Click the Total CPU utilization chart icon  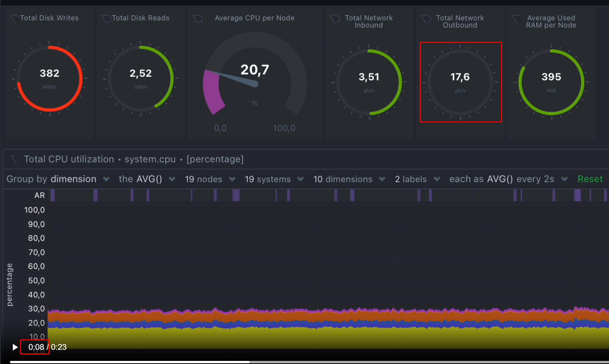point(14,159)
